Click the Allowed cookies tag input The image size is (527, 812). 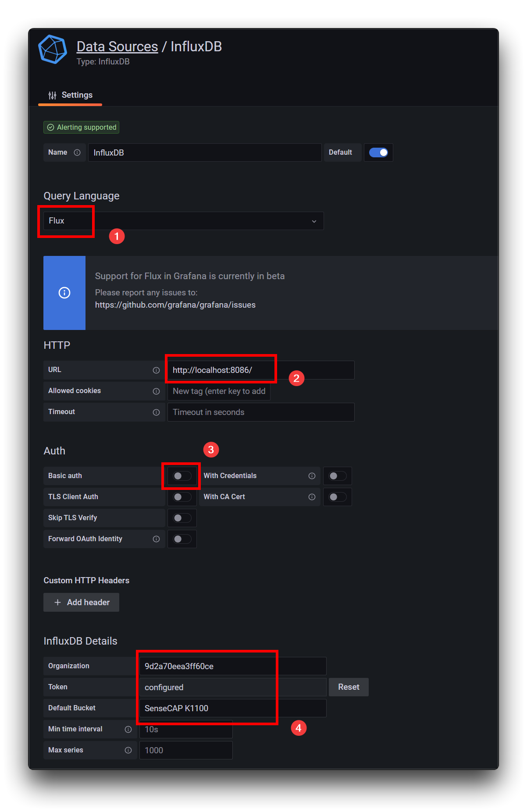[219, 391]
